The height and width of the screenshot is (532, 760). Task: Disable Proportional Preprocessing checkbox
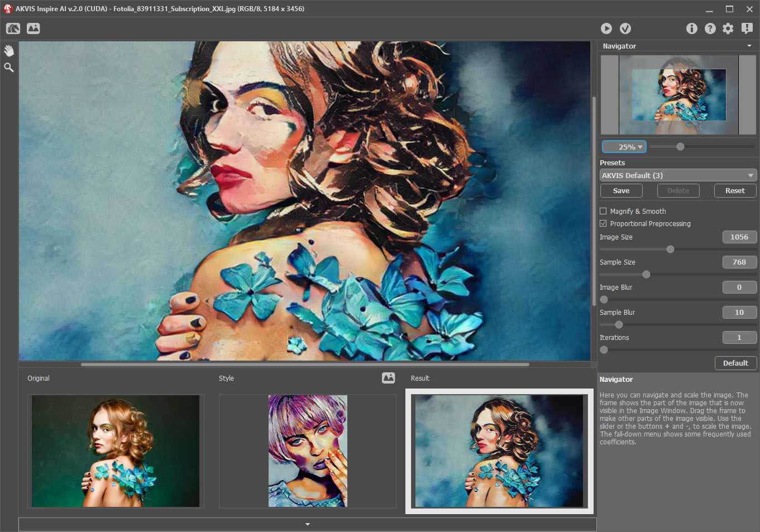[603, 224]
